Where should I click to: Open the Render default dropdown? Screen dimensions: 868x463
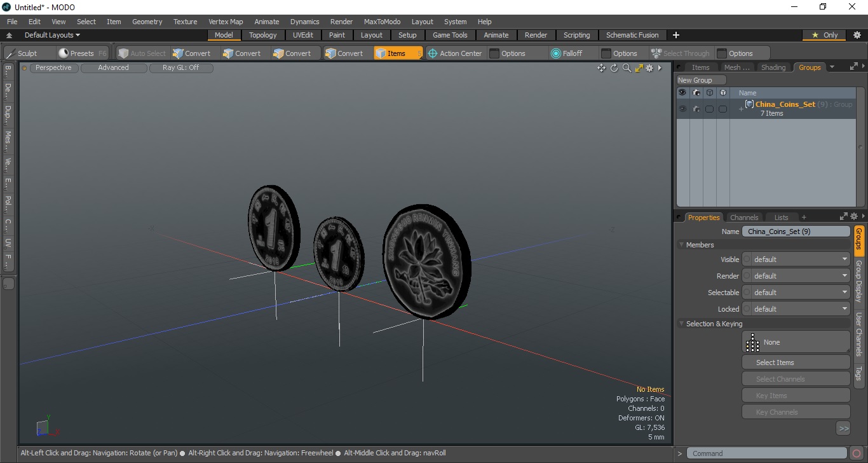pos(801,276)
